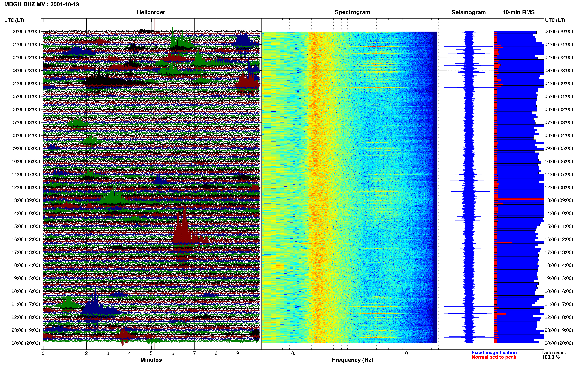Click the 'Frequency (Hz)' axis label
The image size is (588, 368).
[x=352, y=360]
